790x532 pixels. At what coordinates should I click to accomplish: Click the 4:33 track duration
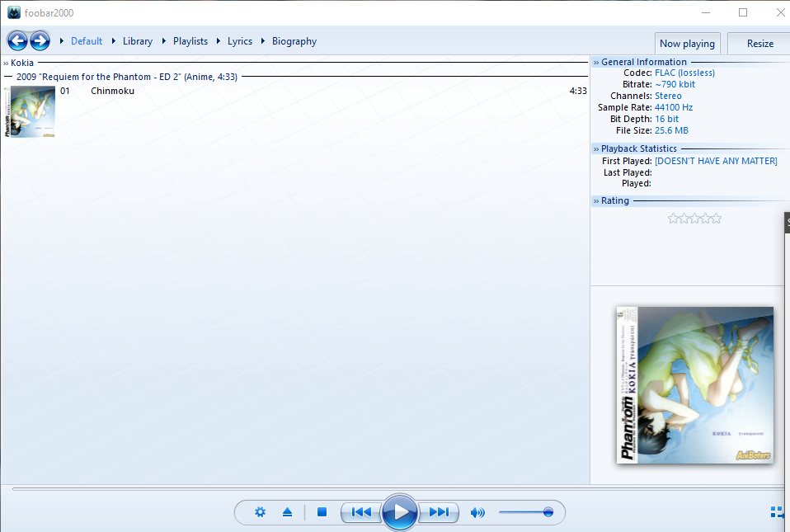coord(578,92)
